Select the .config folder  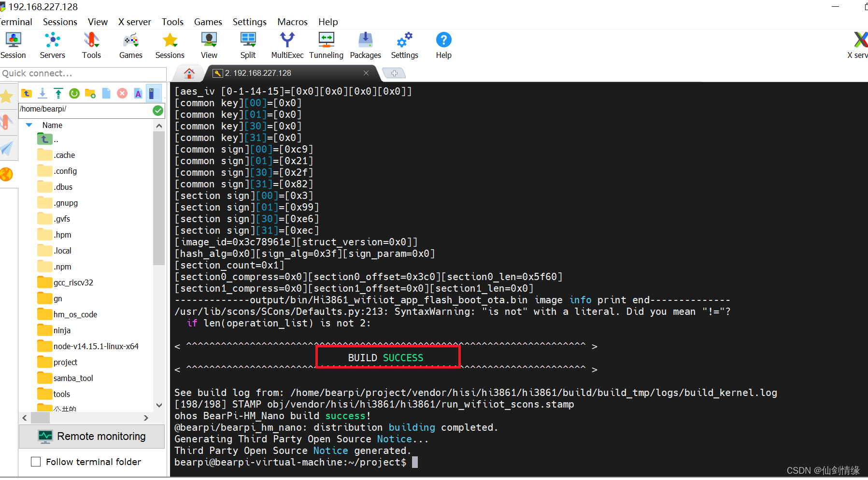pyautogui.click(x=57, y=171)
